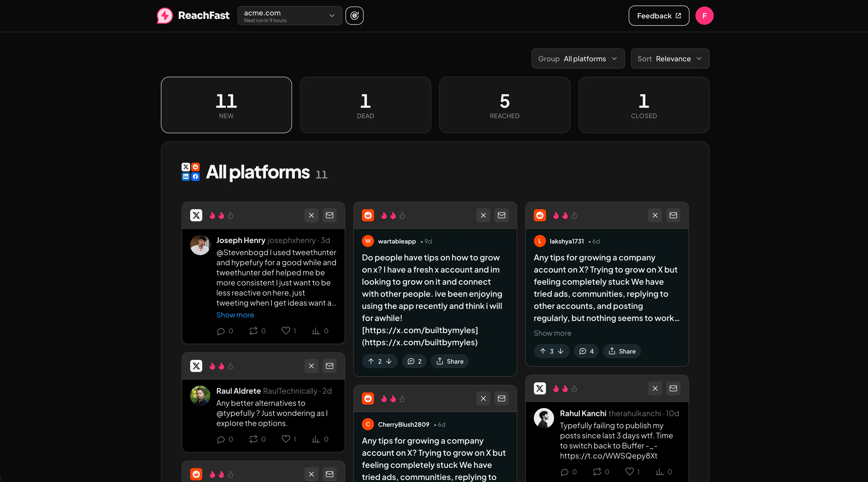Switch to the DEAD status tab
This screenshot has height=482, width=868.
[x=366, y=105]
